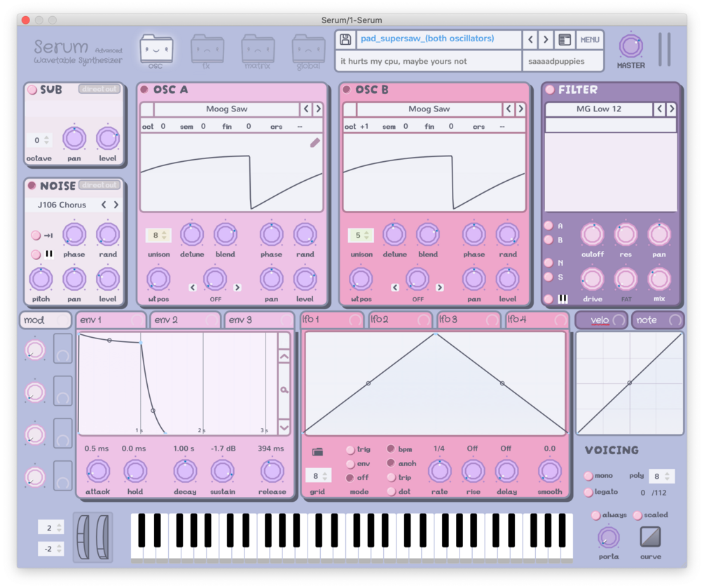Select next filter type
This screenshot has height=588, width=704.
671,109
